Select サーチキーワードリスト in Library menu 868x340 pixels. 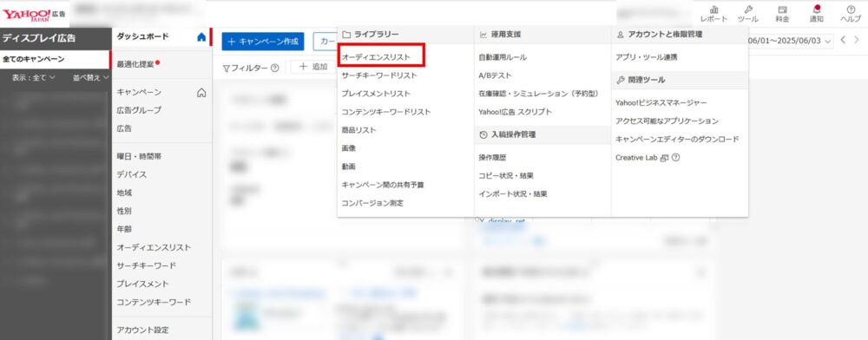coord(379,75)
